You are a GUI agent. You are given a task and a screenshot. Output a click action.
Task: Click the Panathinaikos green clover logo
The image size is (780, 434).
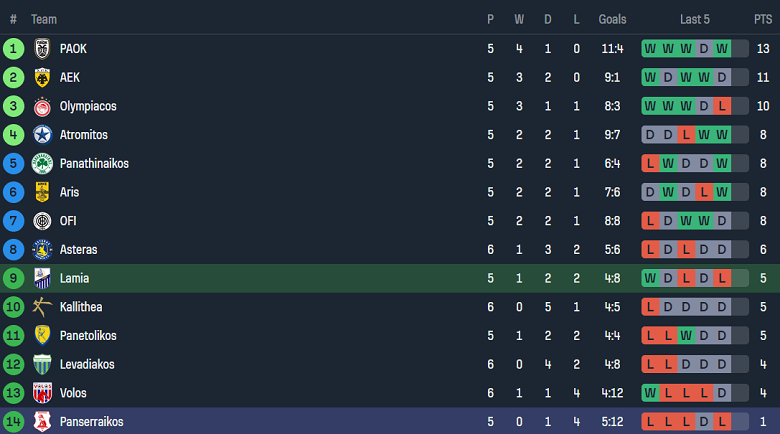click(x=42, y=163)
